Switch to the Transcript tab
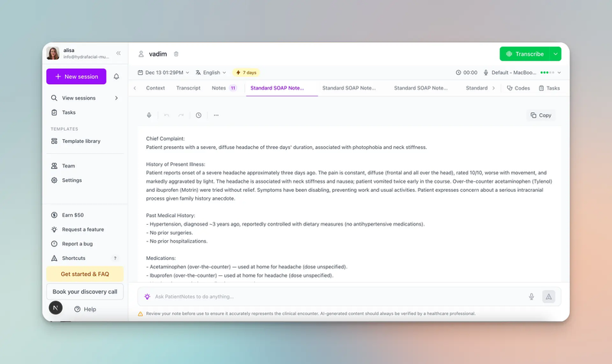Viewport: 612px width, 364px height. tap(188, 88)
